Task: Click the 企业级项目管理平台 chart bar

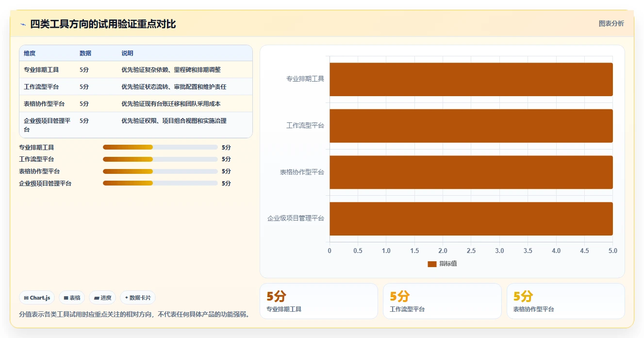Action: click(x=471, y=219)
